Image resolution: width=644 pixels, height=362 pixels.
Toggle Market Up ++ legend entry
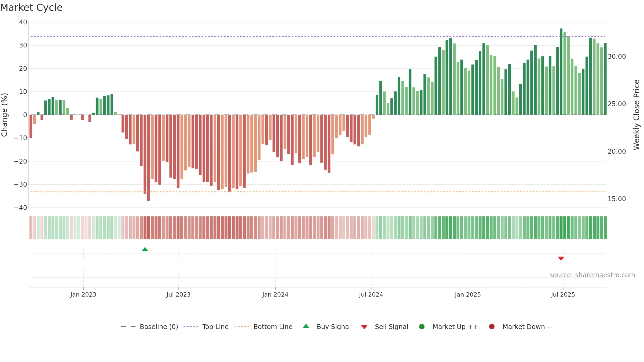[x=448, y=327]
